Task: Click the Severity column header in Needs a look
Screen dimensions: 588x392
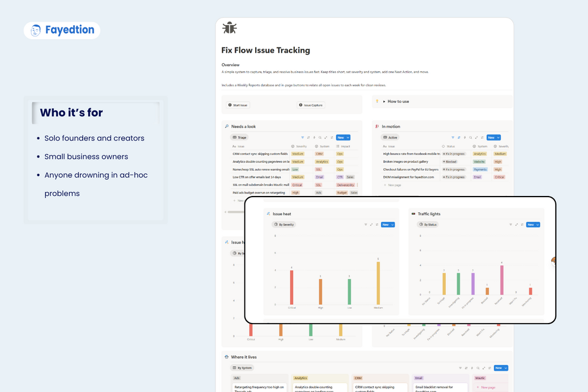Action: pyautogui.click(x=299, y=146)
